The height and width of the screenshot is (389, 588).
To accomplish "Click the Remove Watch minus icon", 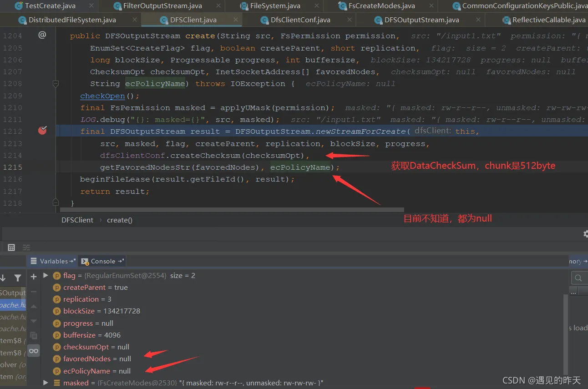I will (33, 291).
